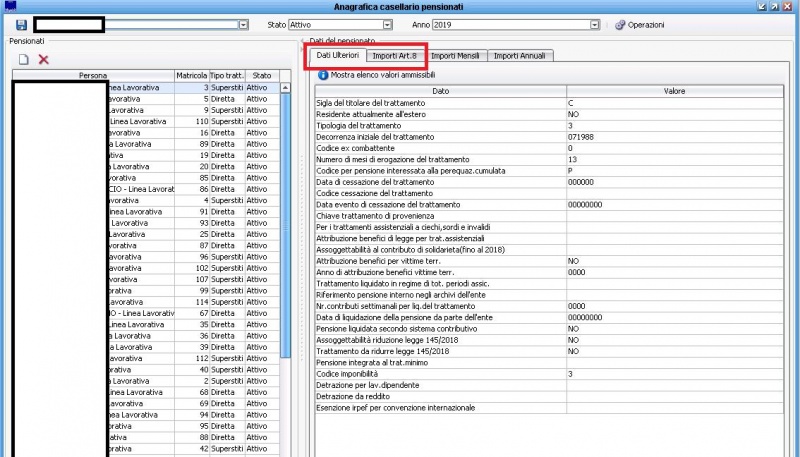Screen dimensions: 800x457
Task: Expand the top-left name combo box
Action: click(x=243, y=24)
